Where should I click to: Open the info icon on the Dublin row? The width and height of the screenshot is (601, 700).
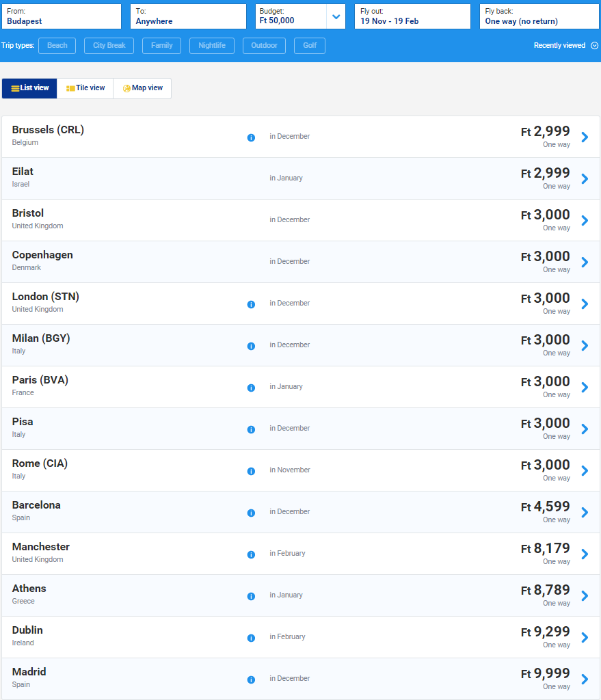[x=251, y=638]
